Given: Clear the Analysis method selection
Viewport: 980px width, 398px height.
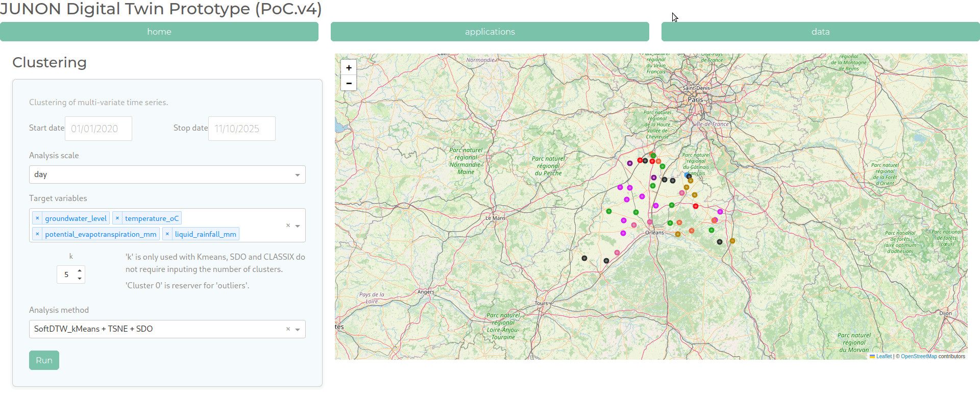Looking at the screenshot, I should (x=288, y=329).
